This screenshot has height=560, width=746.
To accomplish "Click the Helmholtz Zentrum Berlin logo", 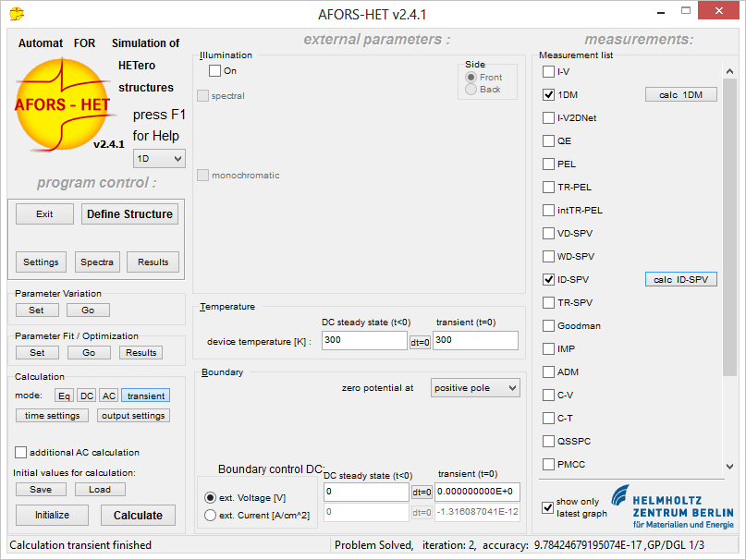I will tap(672, 506).
